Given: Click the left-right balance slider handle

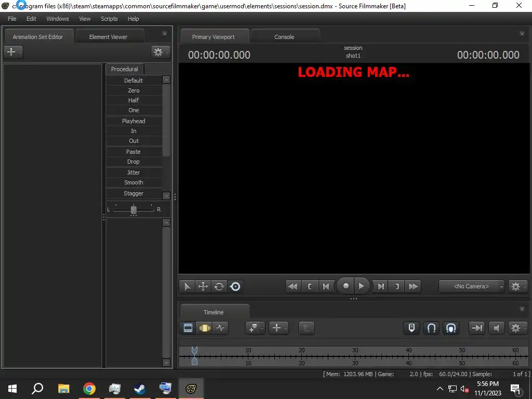Looking at the screenshot, I should coord(134,210).
